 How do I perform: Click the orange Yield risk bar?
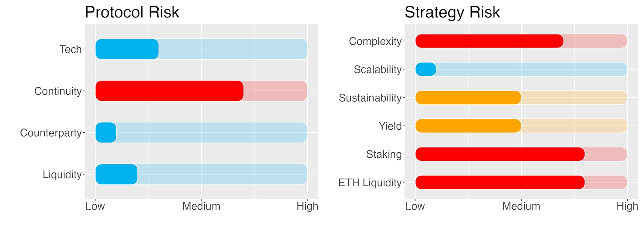[x=468, y=126]
